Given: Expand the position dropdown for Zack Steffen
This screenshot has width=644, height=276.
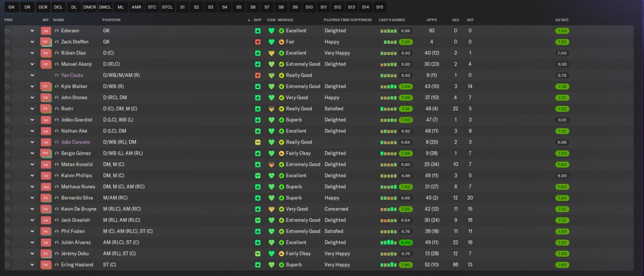Looking at the screenshot, I should [32, 42].
